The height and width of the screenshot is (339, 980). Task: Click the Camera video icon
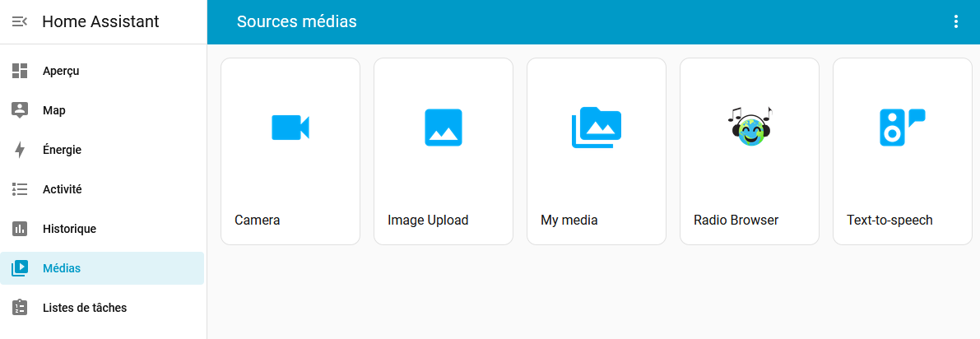point(290,128)
